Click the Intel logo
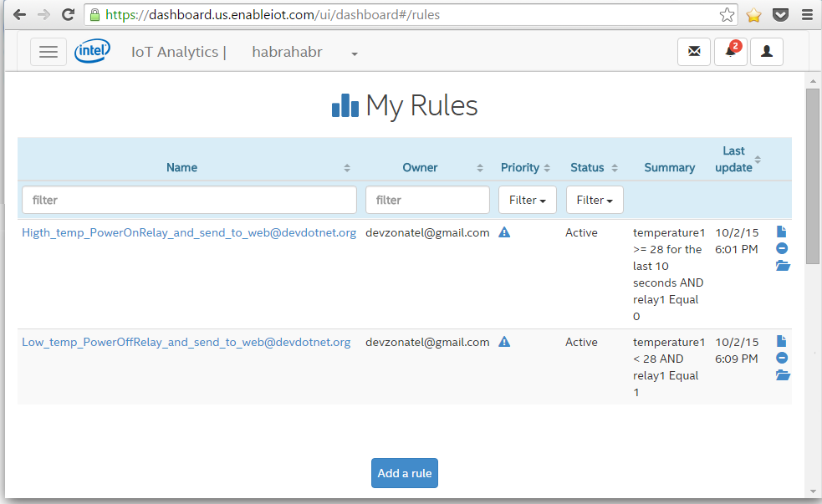 (92, 51)
